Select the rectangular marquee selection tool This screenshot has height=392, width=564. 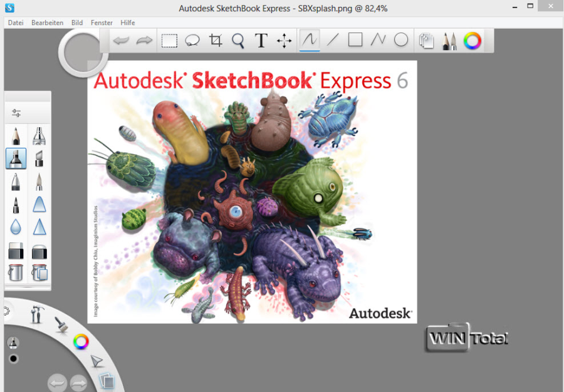point(169,41)
